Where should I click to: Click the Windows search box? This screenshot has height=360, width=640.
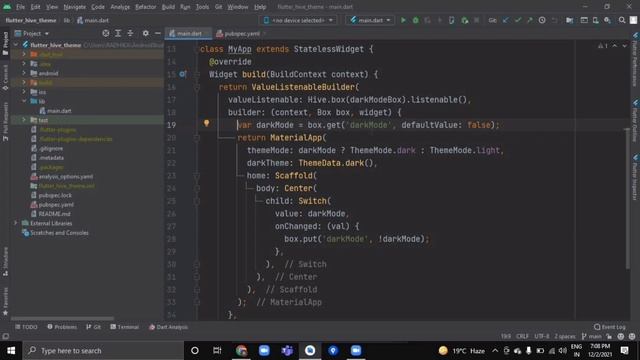click(x=103, y=351)
